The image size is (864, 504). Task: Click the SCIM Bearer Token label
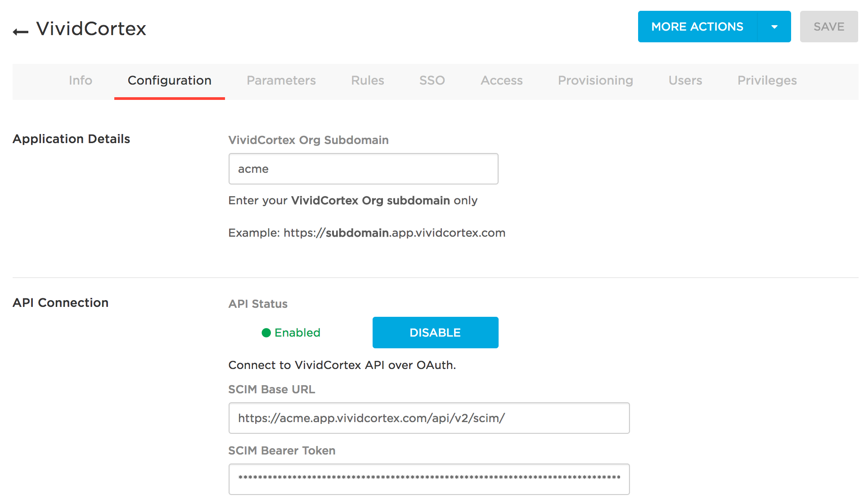point(282,450)
